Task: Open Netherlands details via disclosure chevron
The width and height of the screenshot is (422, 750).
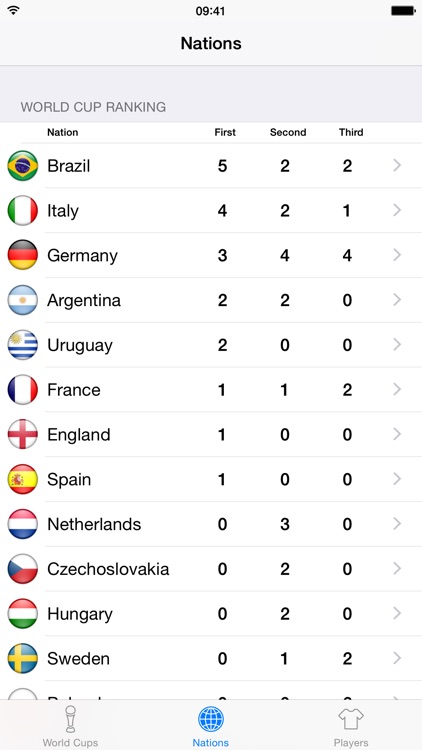Action: pos(397,524)
